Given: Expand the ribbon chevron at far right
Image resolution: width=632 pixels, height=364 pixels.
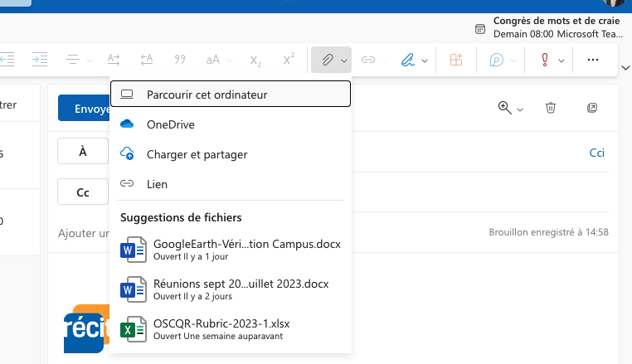Looking at the screenshot, I should point(625,68).
